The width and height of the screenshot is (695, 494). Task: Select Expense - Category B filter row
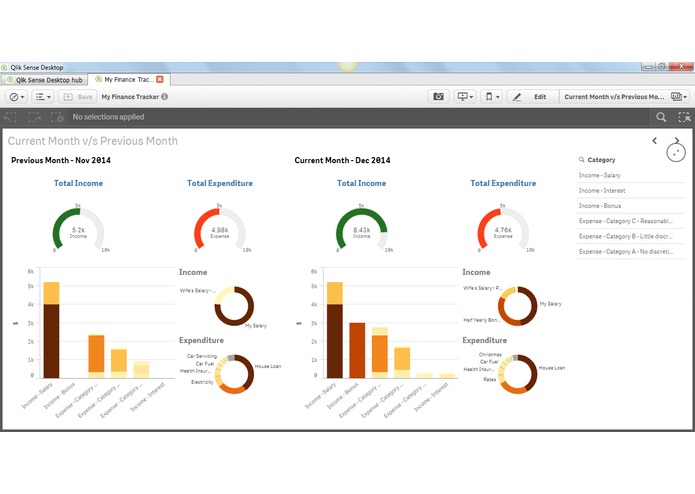click(x=630, y=236)
